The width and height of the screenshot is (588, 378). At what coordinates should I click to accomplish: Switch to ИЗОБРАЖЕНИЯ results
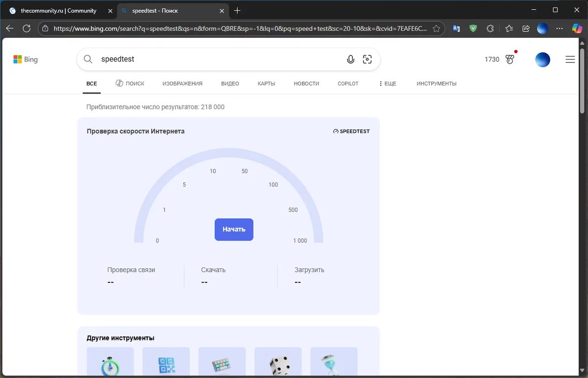tap(182, 84)
